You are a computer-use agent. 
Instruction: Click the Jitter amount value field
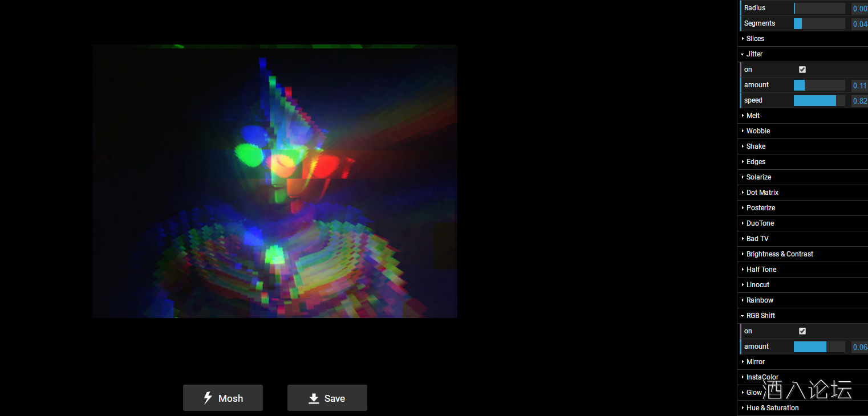(x=860, y=85)
